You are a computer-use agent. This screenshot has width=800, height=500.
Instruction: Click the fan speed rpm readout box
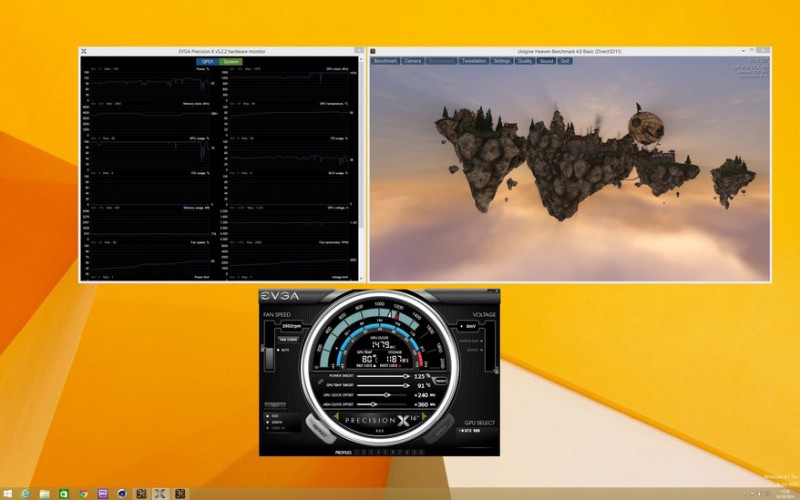[x=291, y=326]
